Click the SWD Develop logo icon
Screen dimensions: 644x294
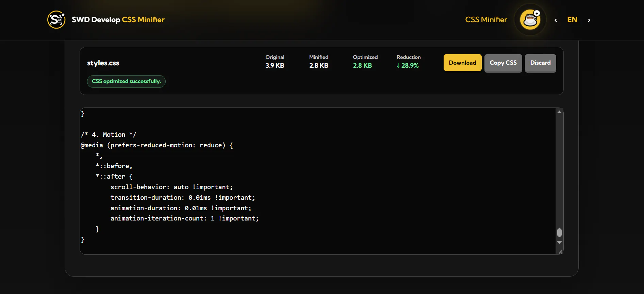coord(56,20)
